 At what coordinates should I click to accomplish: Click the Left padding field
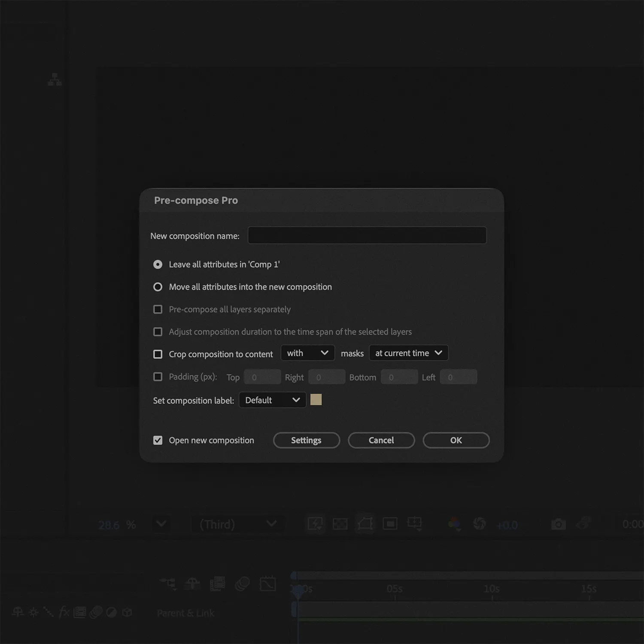[x=459, y=377]
